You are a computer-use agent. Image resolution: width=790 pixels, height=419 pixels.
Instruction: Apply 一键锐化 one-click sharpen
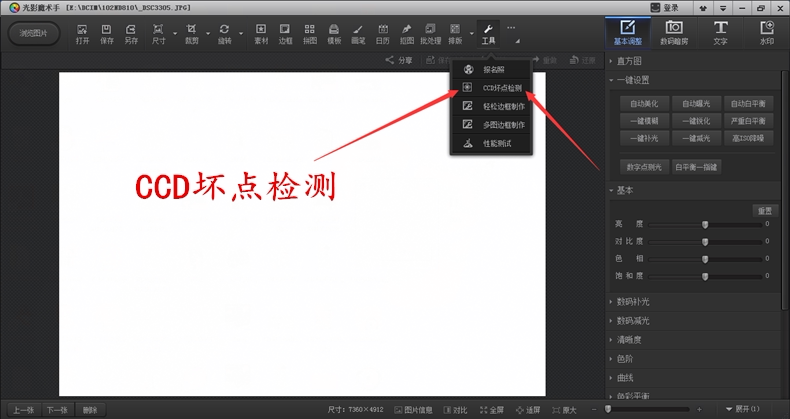(696, 121)
